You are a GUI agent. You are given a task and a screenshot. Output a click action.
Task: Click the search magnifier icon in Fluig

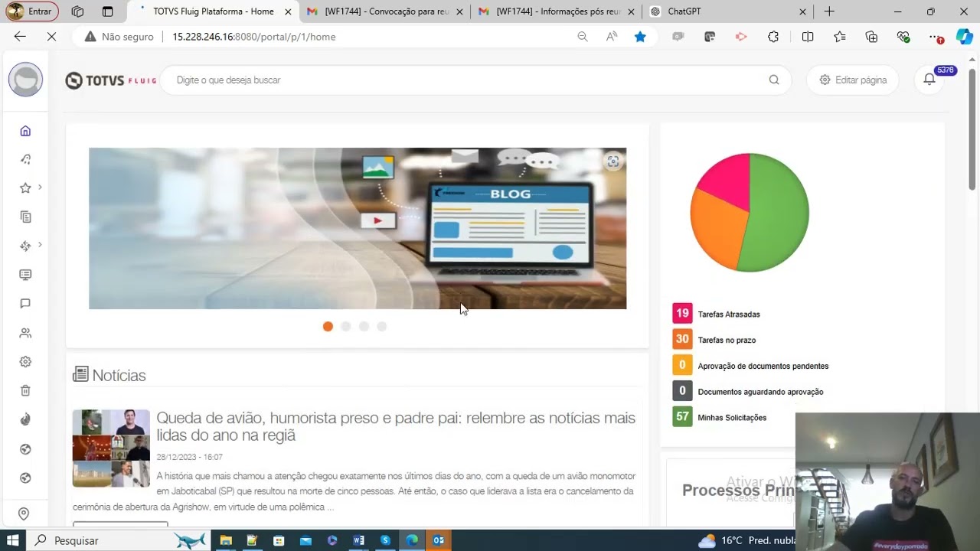[x=774, y=80]
